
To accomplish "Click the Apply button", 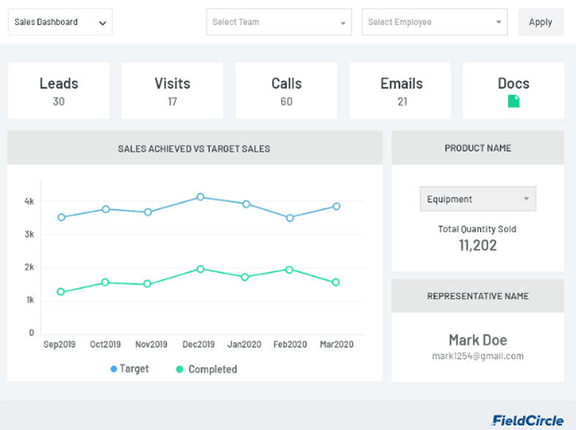I will 541,22.
